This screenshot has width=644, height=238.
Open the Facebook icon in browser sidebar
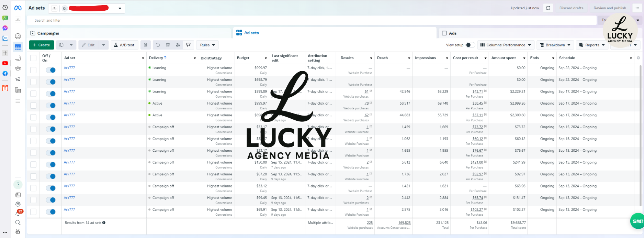click(5, 74)
